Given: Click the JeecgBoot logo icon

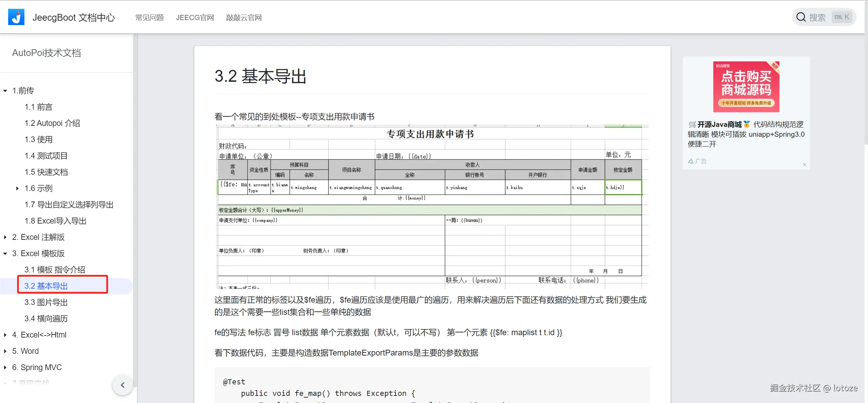Looking at the screenshot, I should [16, 17].
